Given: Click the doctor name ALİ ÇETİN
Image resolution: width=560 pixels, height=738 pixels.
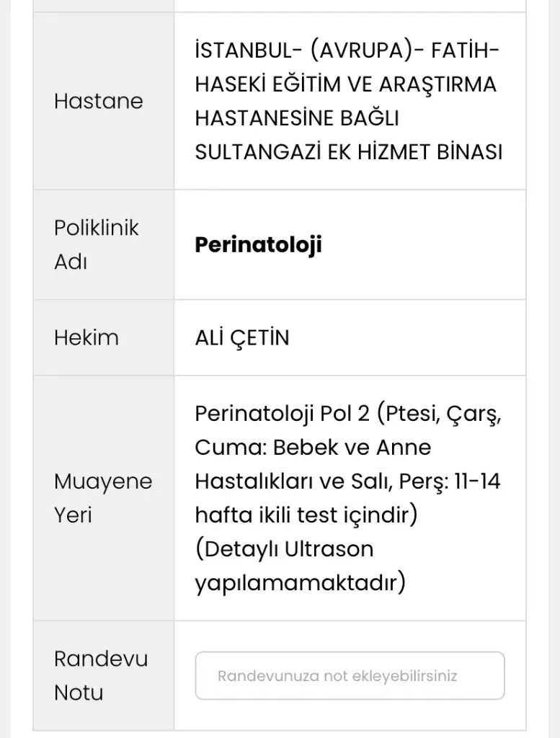Looking at the screenshot, I should (x=242, y=338).
